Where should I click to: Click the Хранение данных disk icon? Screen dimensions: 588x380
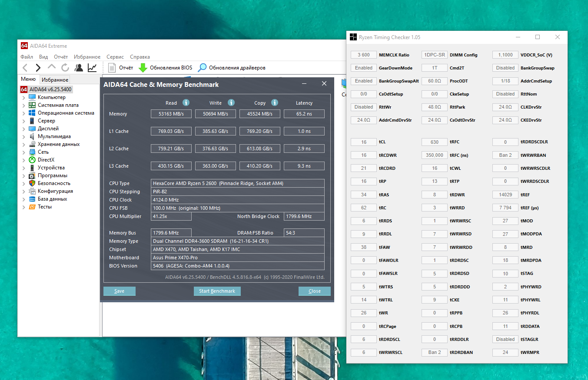tap(32, 144)
